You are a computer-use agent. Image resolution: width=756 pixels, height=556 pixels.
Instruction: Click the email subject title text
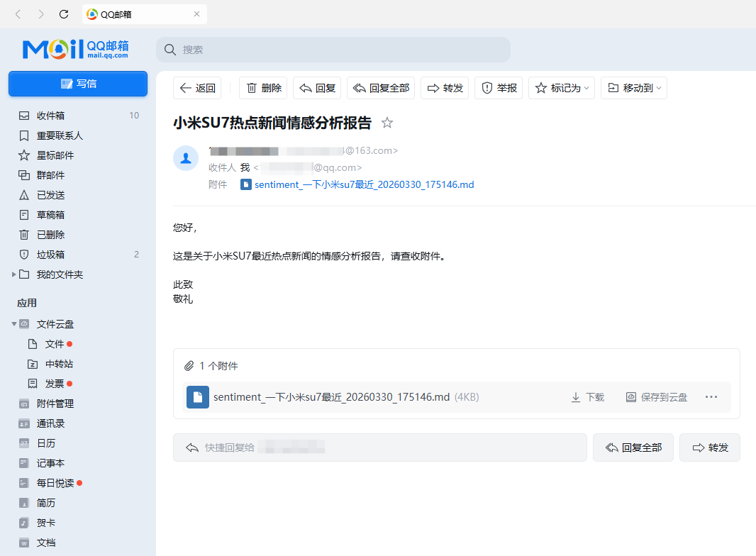[272, 123]
